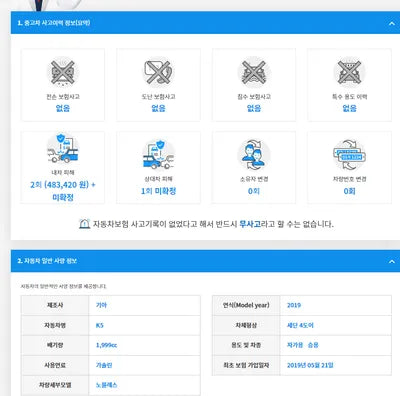400x396 pixels.
Task: Click the 내차 피해 insurance icon
Action: coord(63,148)
